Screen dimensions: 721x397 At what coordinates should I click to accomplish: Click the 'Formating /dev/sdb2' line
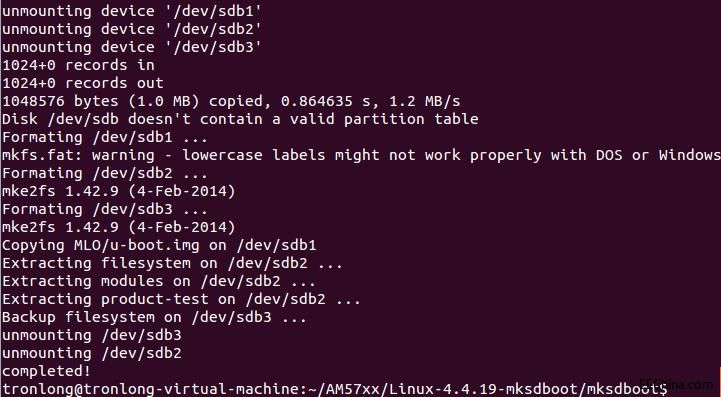(105, 173)
